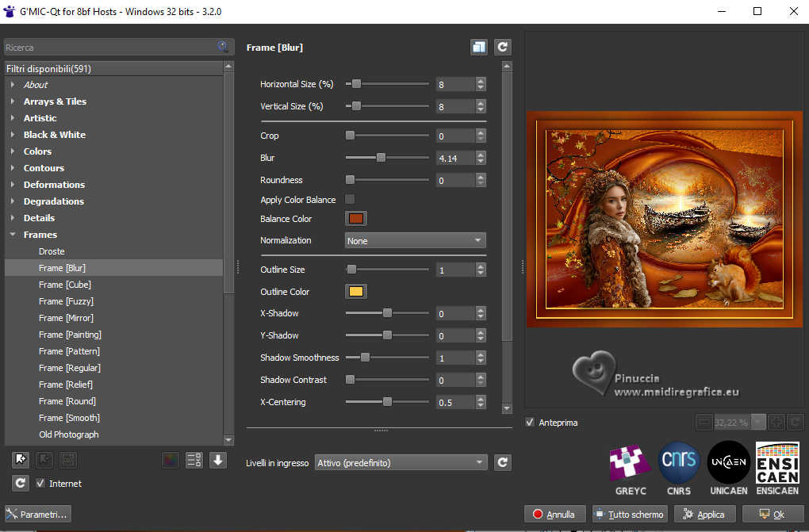This screenshot has height=532, width=809.
Task: Open the Outline Color swatch
Action: click(x=356, y=292)
